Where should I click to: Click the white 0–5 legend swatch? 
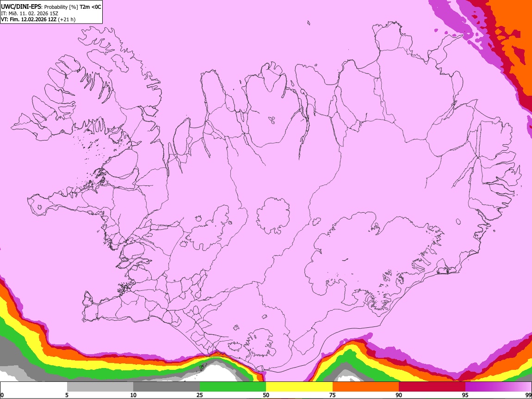(34, 387)
